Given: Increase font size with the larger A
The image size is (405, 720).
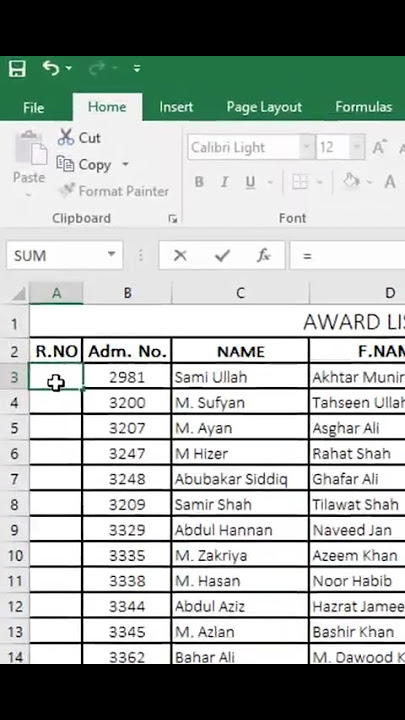Looking at the screenshot, I should 379,147.
